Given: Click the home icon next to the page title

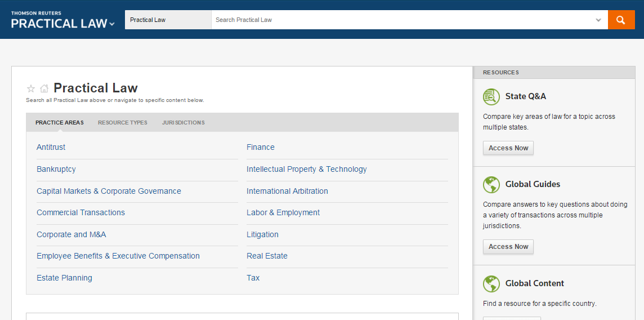Looking at the screenshot, I should tap(44, 88).
